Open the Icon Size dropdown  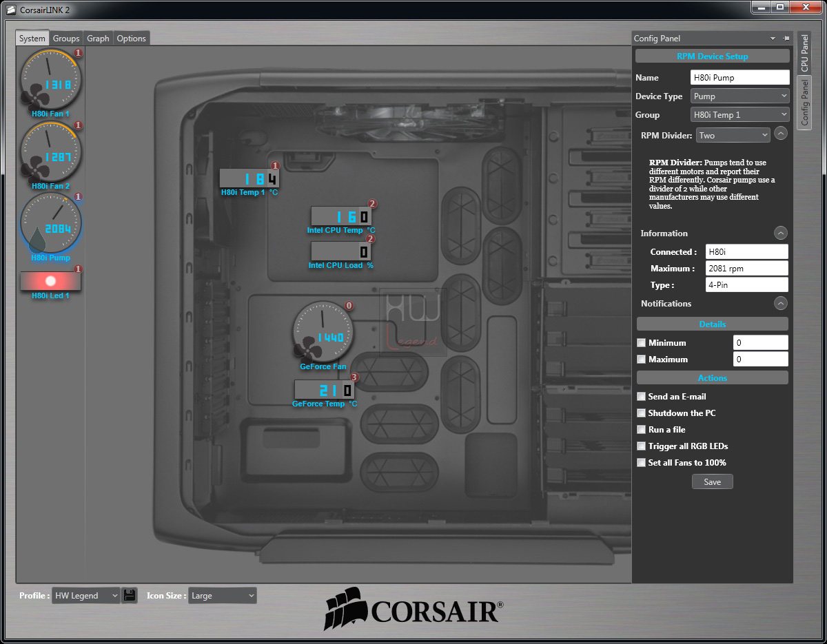pos(223,596)
